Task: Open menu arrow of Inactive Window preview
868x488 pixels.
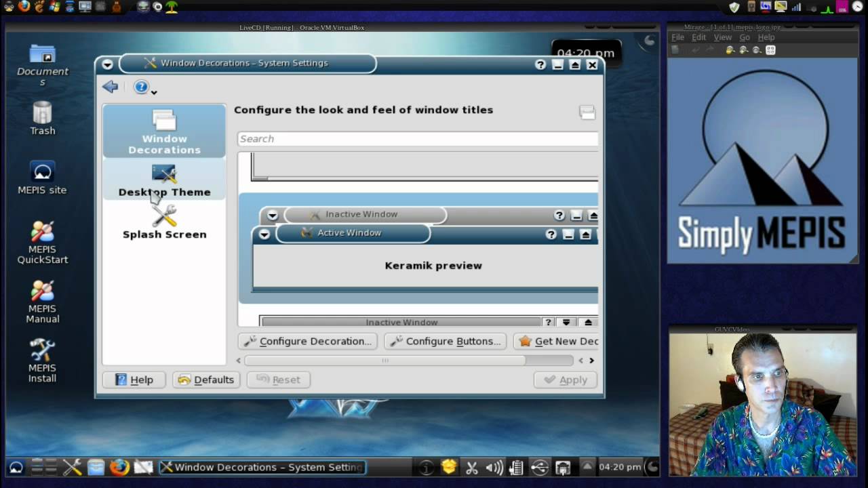Action: [273, 216]
